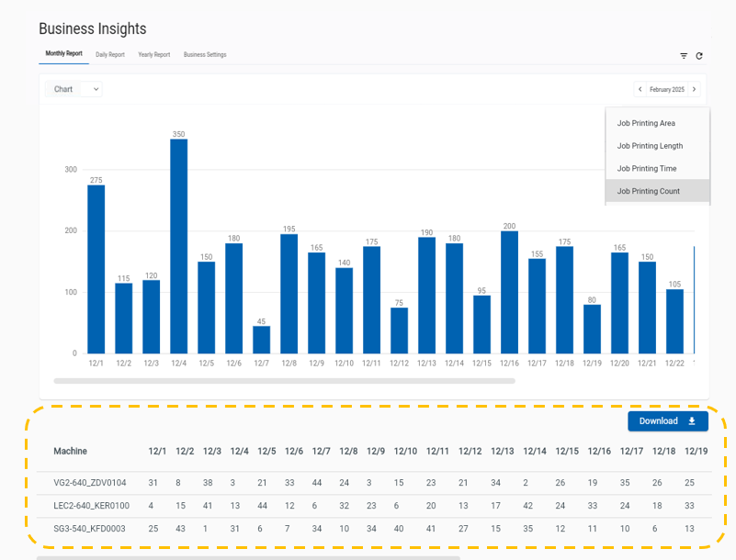Select Job Printing Count option
The height and width of the screenshot is (560, 736).
(x=649, y=191)
